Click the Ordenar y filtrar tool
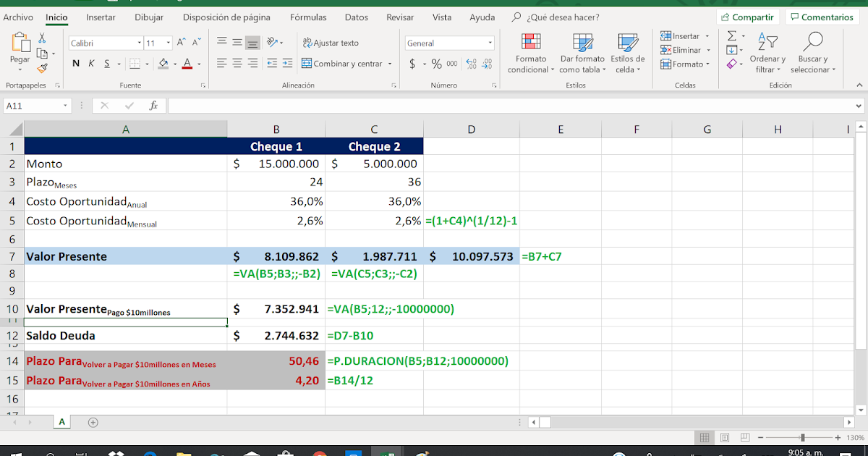This screenshot has width=868, height=456. tap(767, 54)
